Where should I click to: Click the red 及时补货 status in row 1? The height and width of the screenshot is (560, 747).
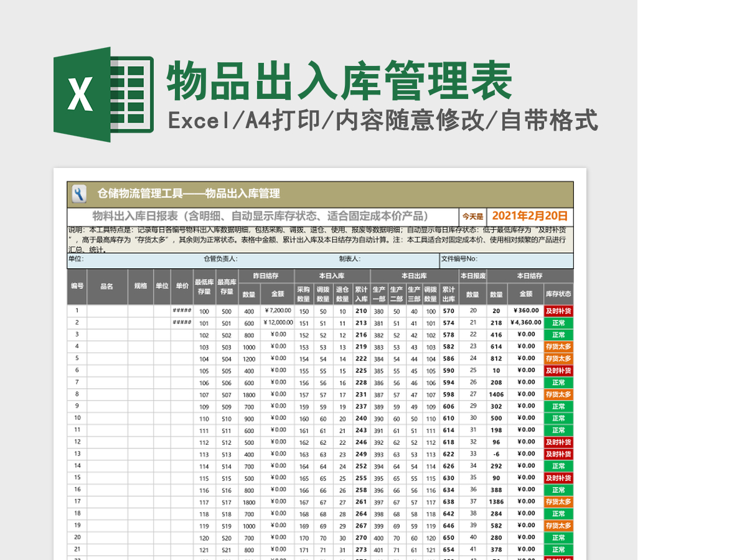[558, 311]
